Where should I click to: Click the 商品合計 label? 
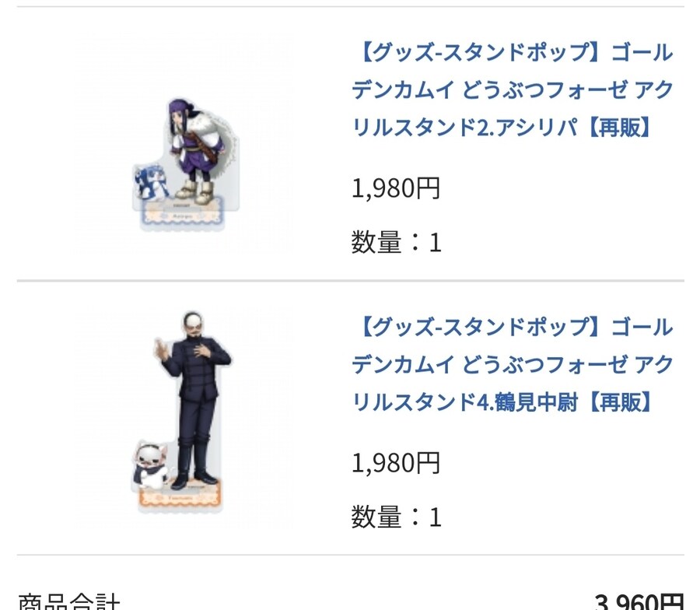(69, 602)
